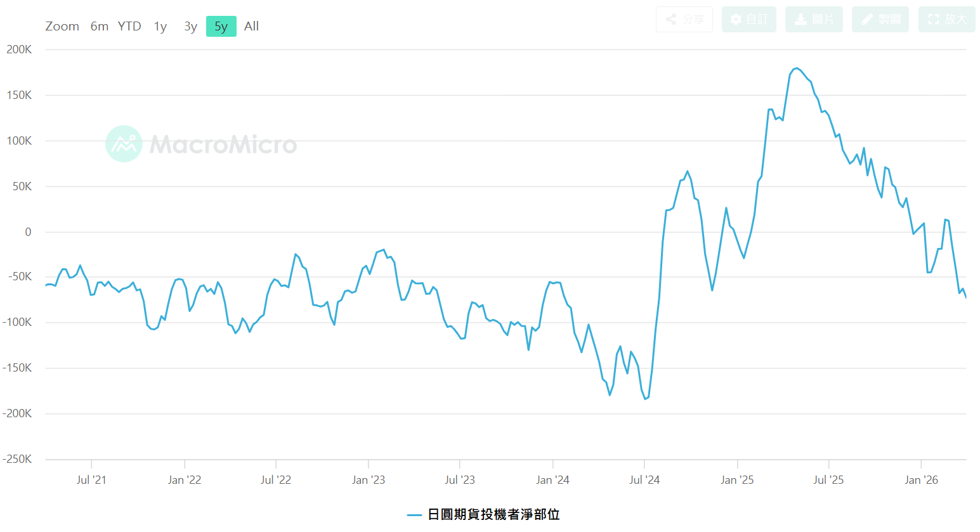The height and width of the screenshot is (532, 980).
Task: Download chart via 圖片 button
Action: pos(814,19)
